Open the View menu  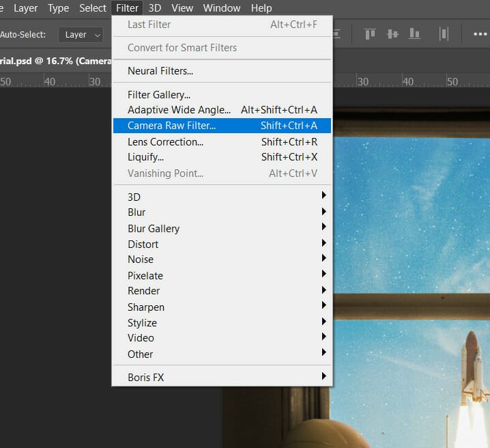click(182, 8)
